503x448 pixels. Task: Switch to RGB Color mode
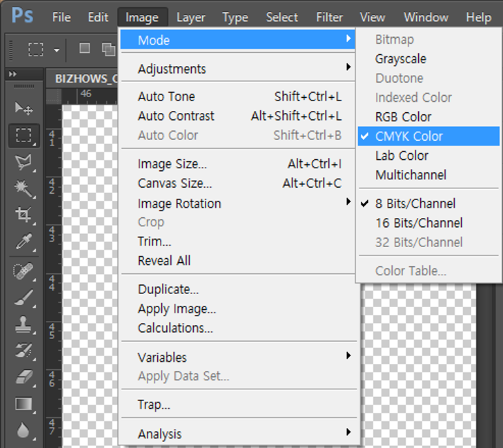pyautogui.click(x=429, y=117)
